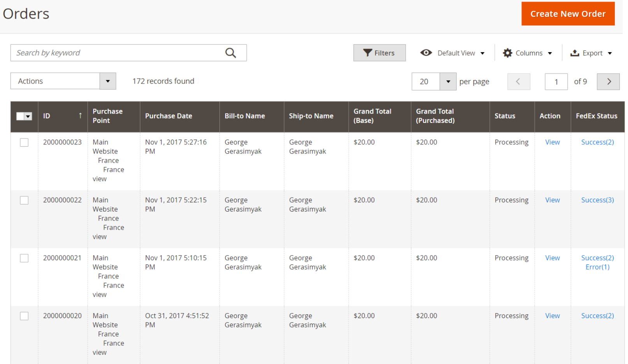Open View link for order 2000000022
Viewport: 628px width, 364px height.
[x=552, y=200]
